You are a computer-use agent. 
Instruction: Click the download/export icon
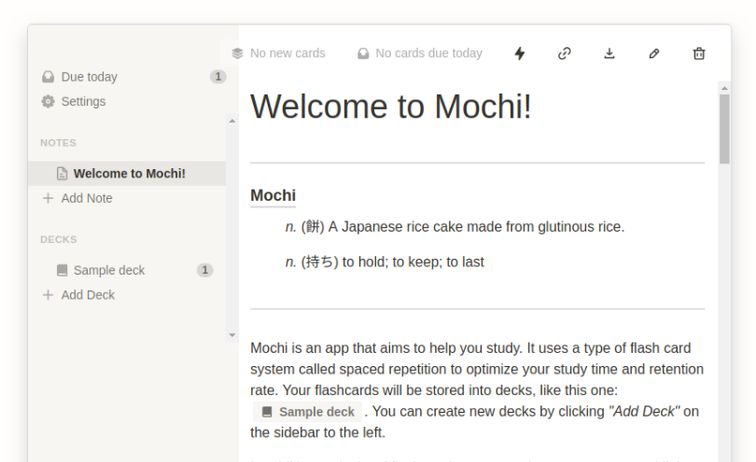(x=609, y=53)
